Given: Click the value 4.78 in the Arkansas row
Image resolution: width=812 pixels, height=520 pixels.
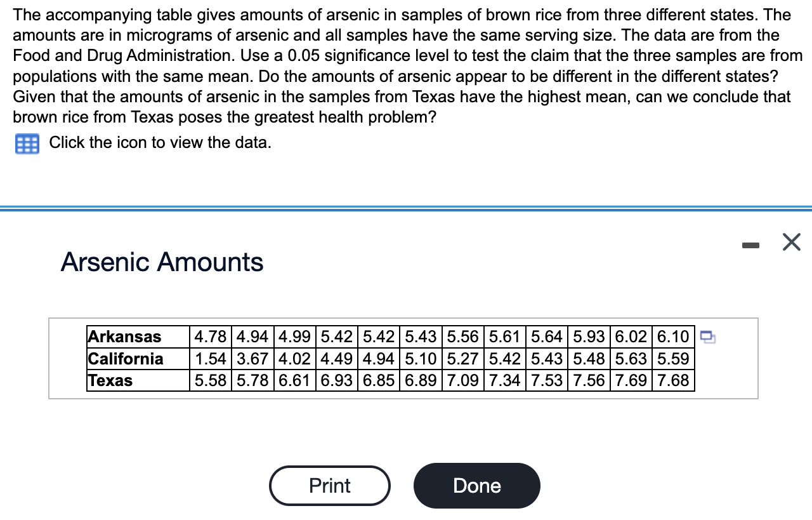Looking at the screenshot, I should pyautogui.click(x=210, y=337).
